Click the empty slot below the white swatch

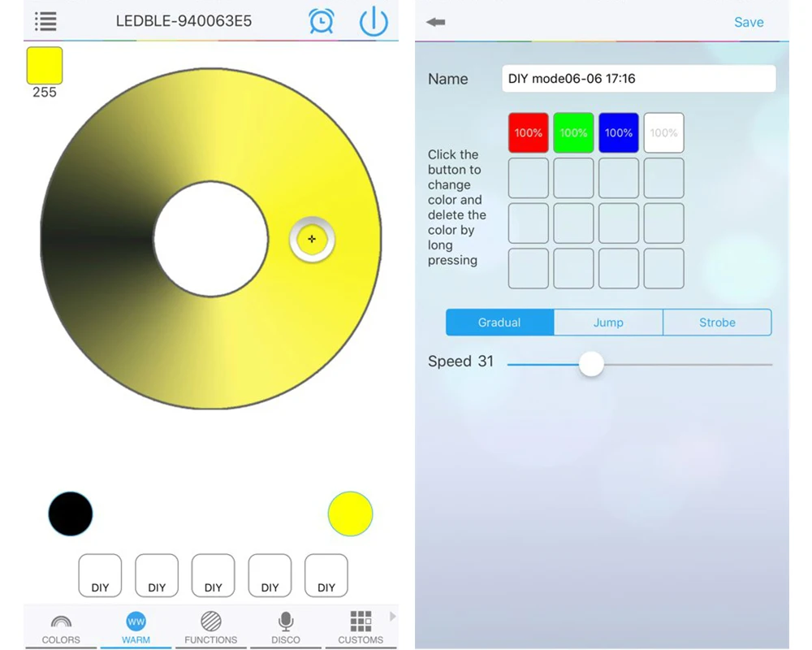tap(664, 178)
